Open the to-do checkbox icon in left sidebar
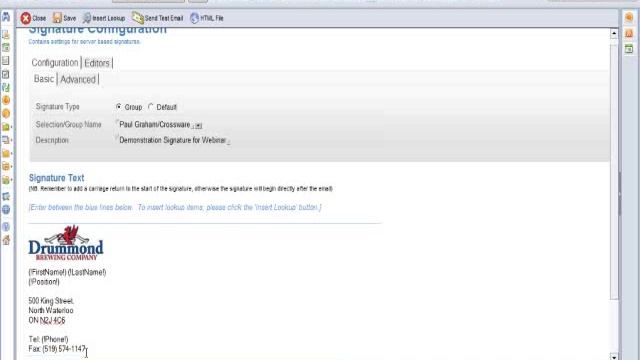The width and height of the screenshot is (640, 360). coord(6,74)
